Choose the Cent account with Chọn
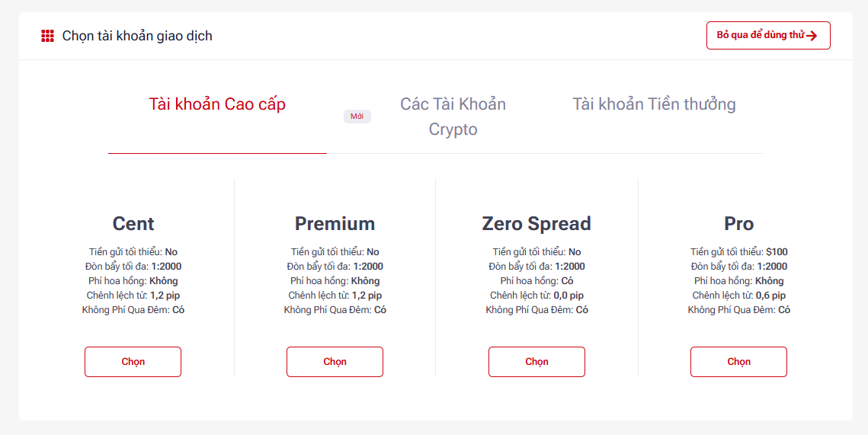Image resolution: width=868 pixels, height=435 pixels. coord(133,362)
